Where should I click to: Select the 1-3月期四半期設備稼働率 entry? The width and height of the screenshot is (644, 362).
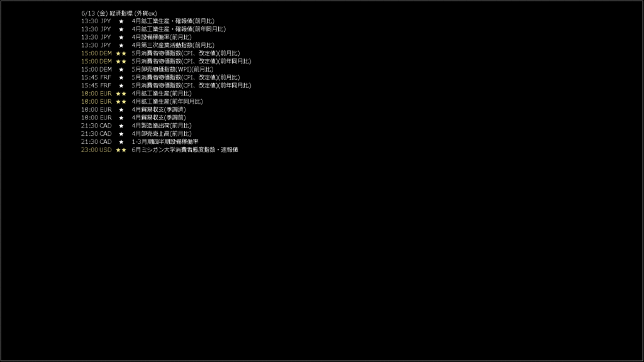tap(165, 142)
